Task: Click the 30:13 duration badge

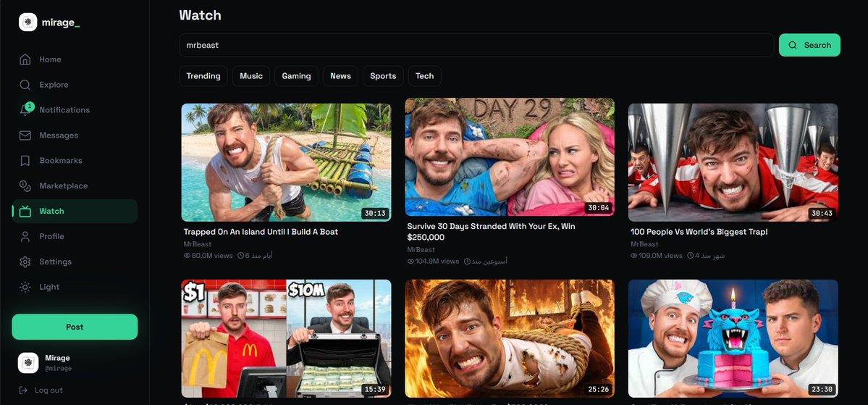Action: coord(375,213)
